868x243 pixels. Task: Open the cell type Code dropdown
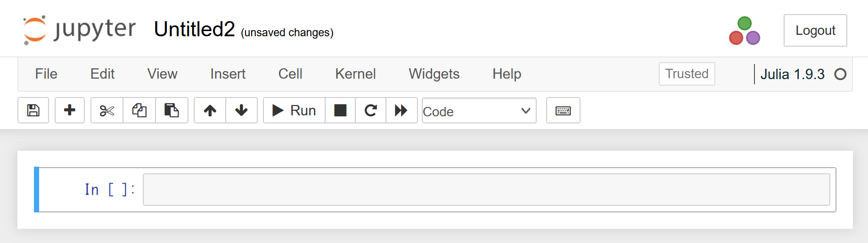[x=479, y=111]
